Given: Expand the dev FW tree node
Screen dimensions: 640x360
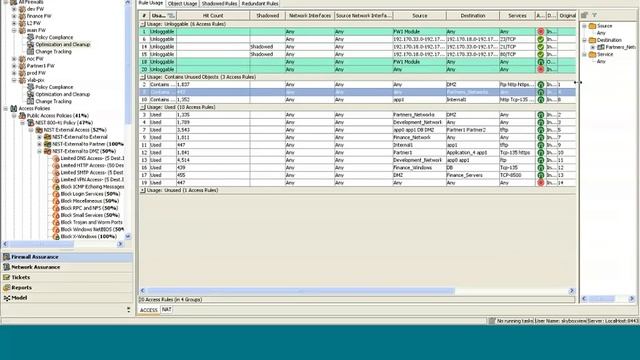Looking at the screenshot, I should (x=14, y=9).
